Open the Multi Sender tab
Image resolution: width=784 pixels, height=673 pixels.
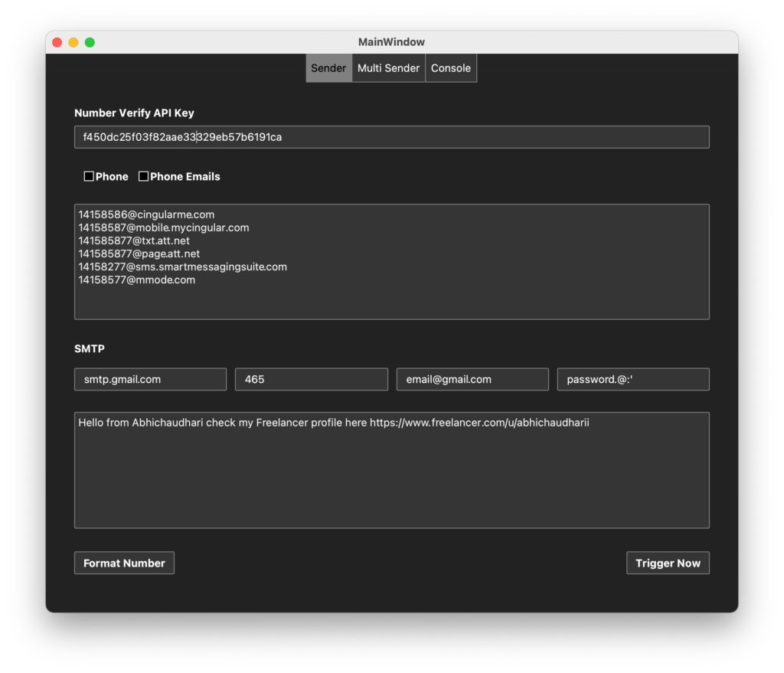click(x=388, y=68)
